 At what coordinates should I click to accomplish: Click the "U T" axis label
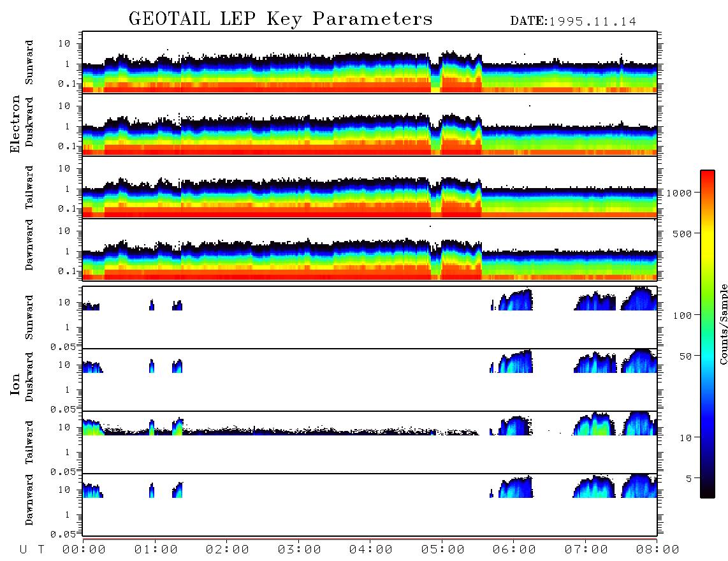(x=32, y=550)
